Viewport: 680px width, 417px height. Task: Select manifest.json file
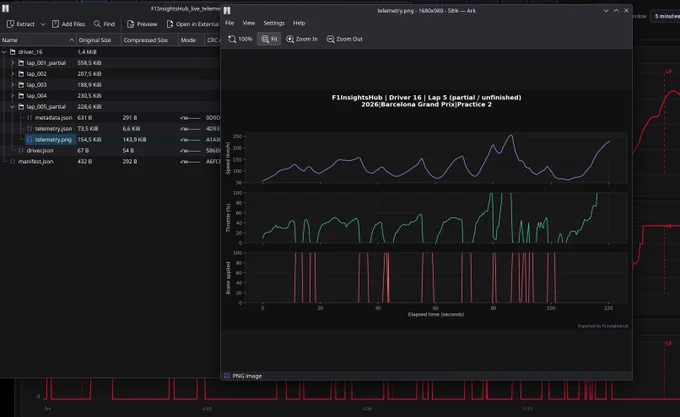[x=110, y=161]
